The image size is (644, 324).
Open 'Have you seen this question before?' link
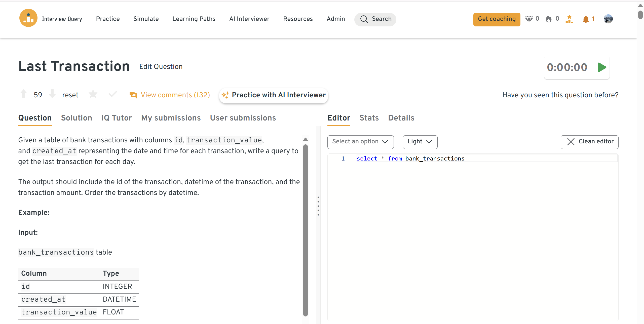pos(560,95)
